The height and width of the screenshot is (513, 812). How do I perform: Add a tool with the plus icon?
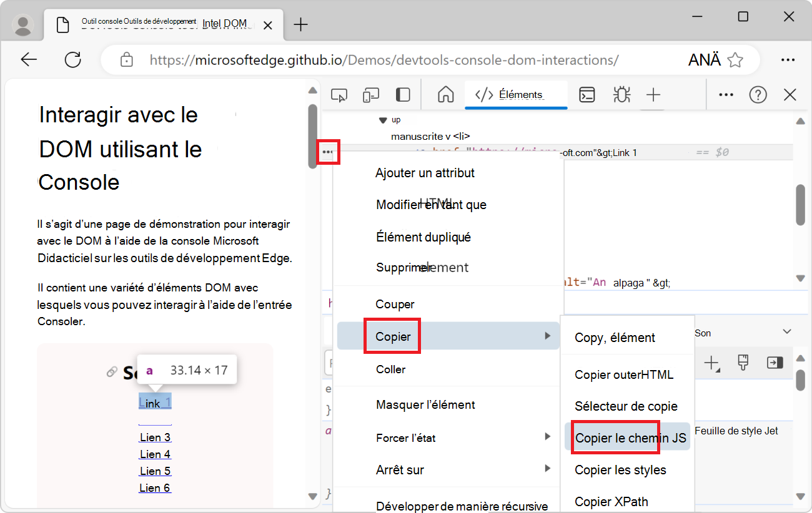[653, 94]
